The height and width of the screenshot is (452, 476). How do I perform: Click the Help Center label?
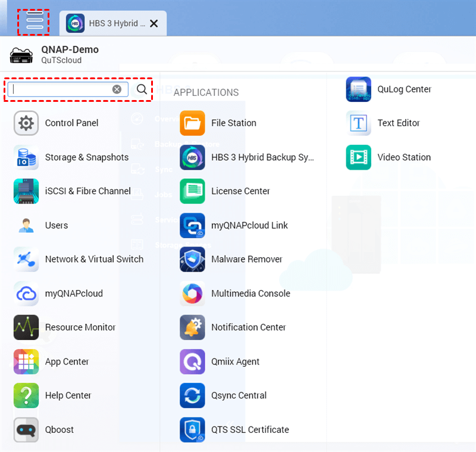click(68, 395)
